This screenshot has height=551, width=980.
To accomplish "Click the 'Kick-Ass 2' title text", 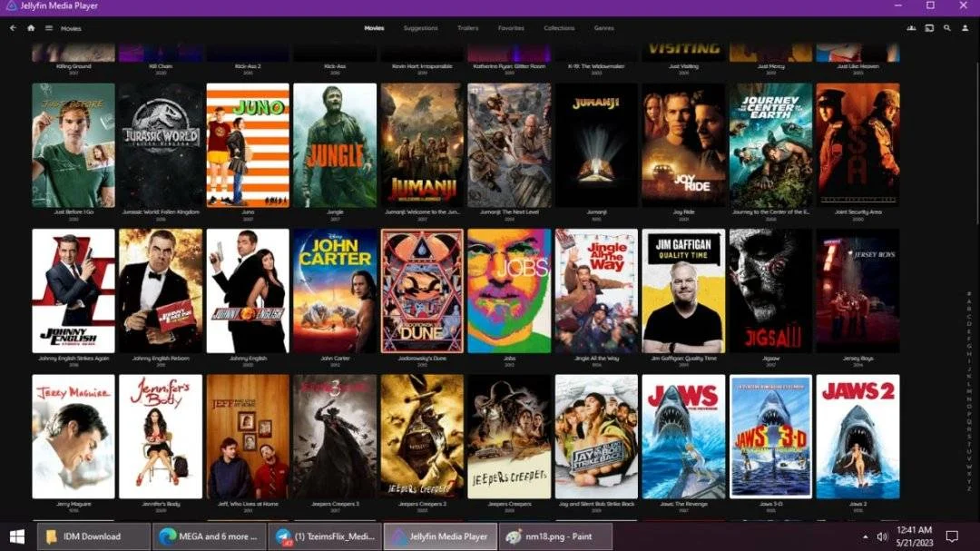I will [248, 66].
